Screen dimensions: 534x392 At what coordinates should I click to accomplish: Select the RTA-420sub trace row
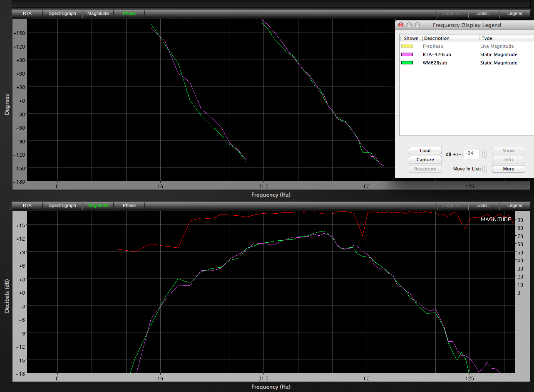(467, 54)
